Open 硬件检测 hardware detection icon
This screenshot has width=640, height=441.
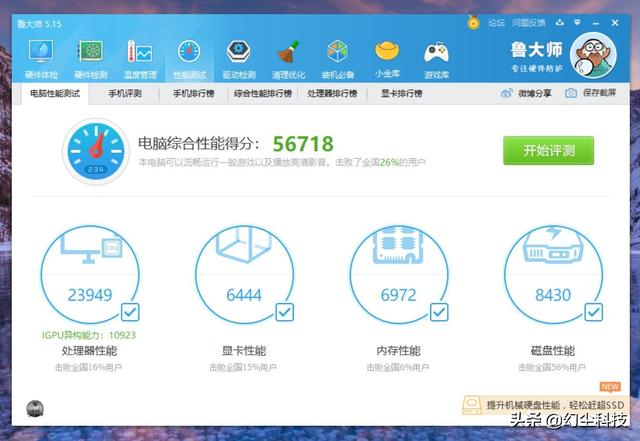click(91, 59)
